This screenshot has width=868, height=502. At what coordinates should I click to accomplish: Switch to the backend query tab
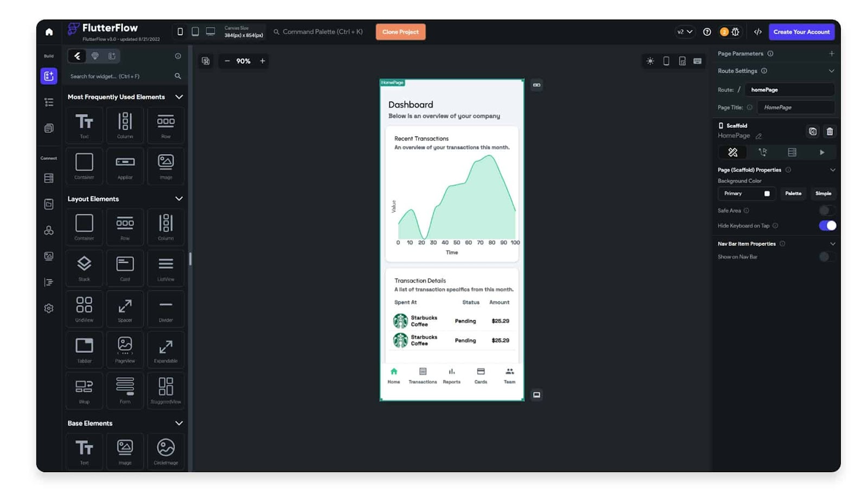pyautogui.click(x=792, y=152)
